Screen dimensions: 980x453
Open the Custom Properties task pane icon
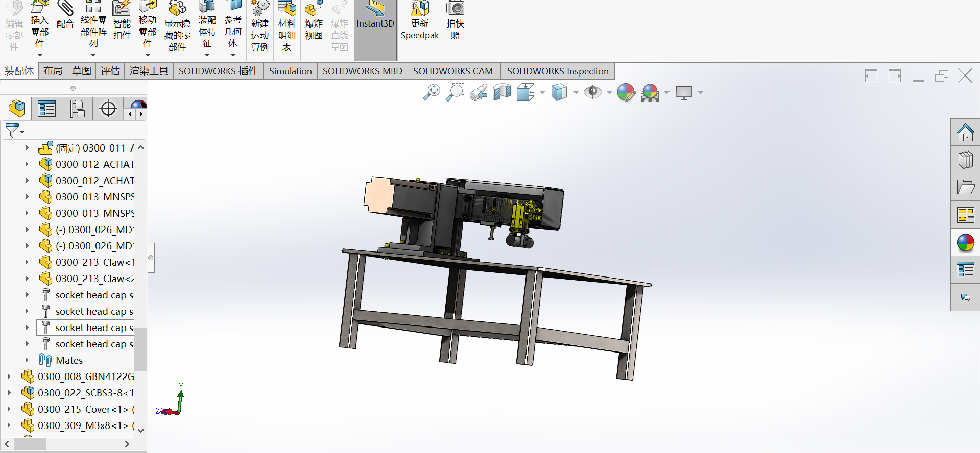click(x=965, y=270)
